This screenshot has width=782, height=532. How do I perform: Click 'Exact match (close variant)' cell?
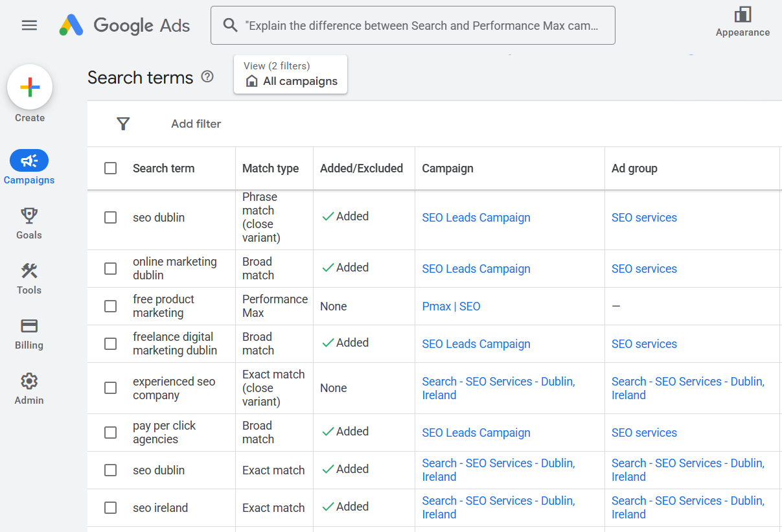click(273, 388)
